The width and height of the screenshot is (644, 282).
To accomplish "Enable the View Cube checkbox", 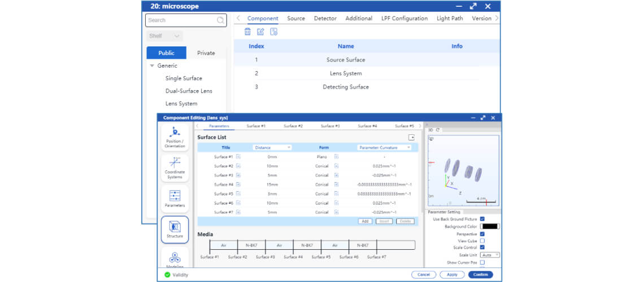I will (x=482, y=241).
